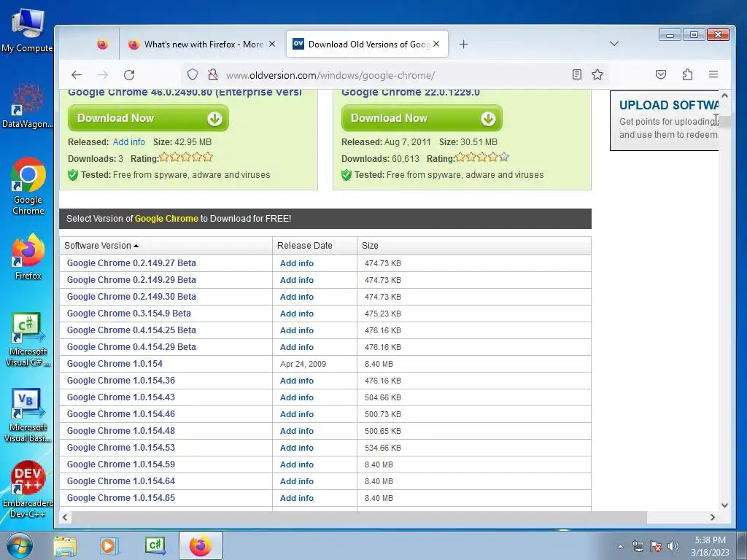Switch to What's new with Firefox tab
This screenshot has height=560, width=747.
click(202, 44)
